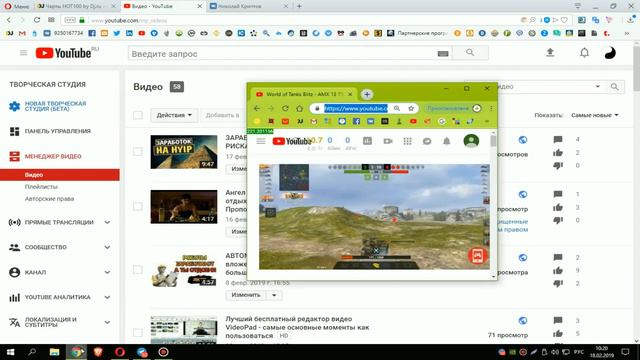Open the on-screen keyboard icon in search box
The image size is (640, 360).
pos(443,53)
